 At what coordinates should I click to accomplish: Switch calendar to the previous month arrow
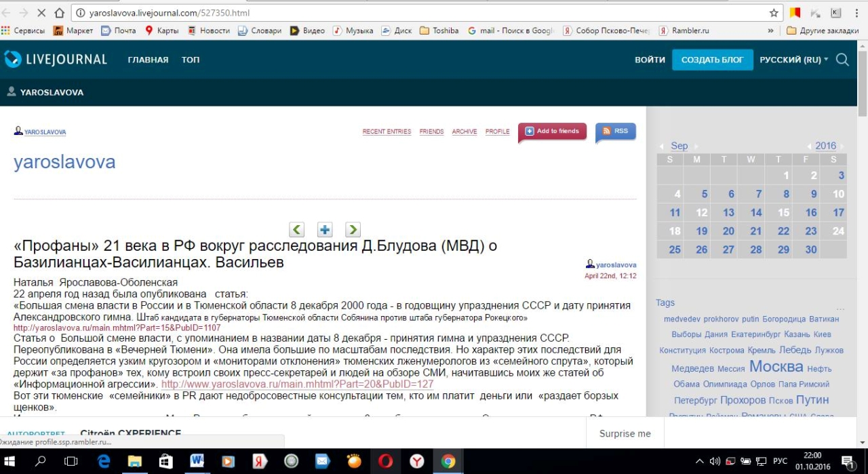pos(662,146)
